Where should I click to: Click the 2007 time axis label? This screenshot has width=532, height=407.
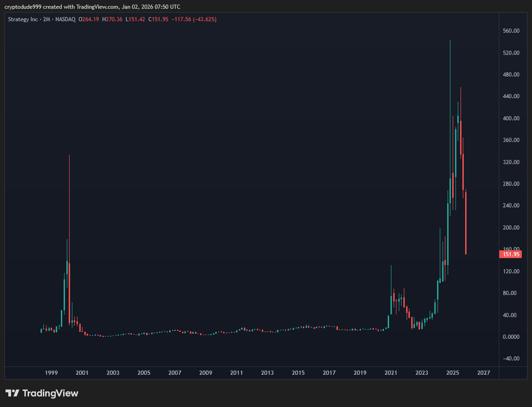point(175,373)
